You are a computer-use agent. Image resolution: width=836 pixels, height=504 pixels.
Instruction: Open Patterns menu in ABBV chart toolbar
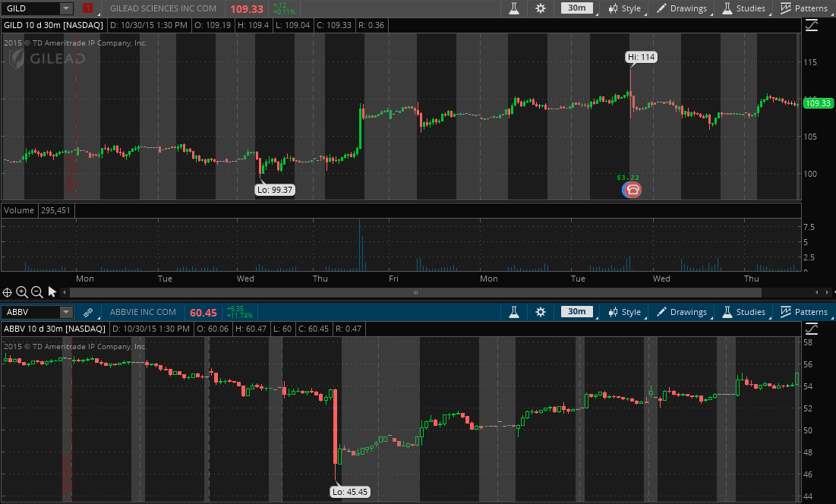(804, 312)
